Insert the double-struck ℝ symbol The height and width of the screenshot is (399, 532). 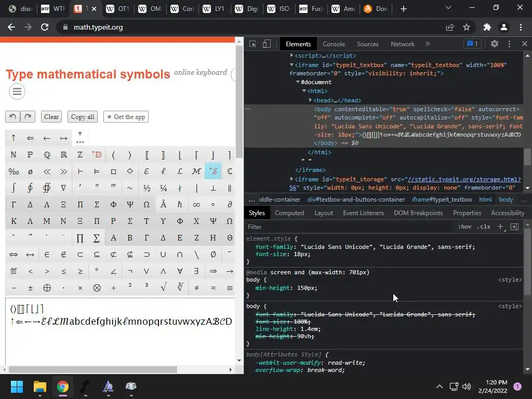63,155
